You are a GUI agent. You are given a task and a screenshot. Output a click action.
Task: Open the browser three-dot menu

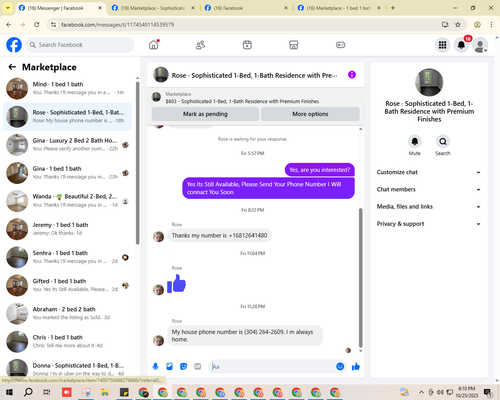pyautogui.click(x=491, y=25)
